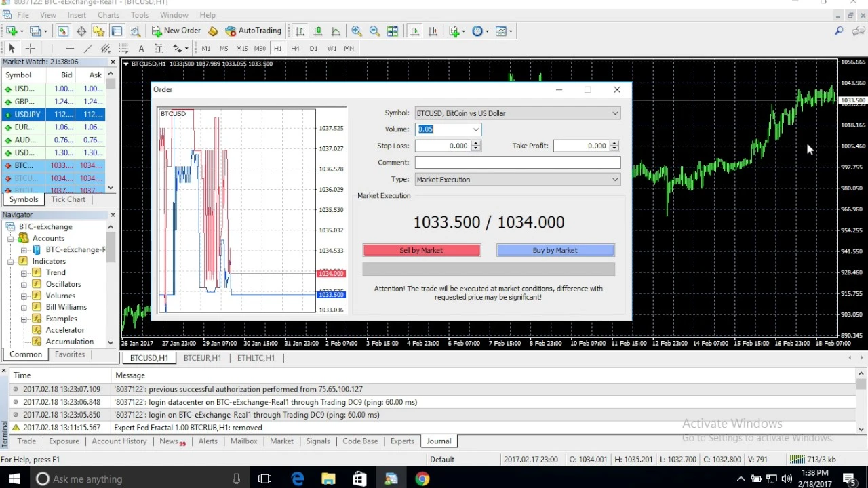
Task: Toggle the AutoTrading button
Action: 253,30
